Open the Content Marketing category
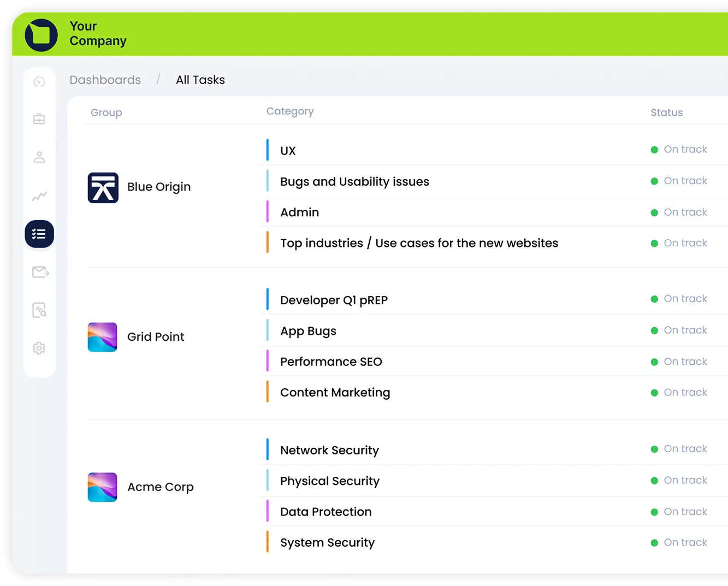The width and height of the screenshot is (728, 586). click(335, 393)
